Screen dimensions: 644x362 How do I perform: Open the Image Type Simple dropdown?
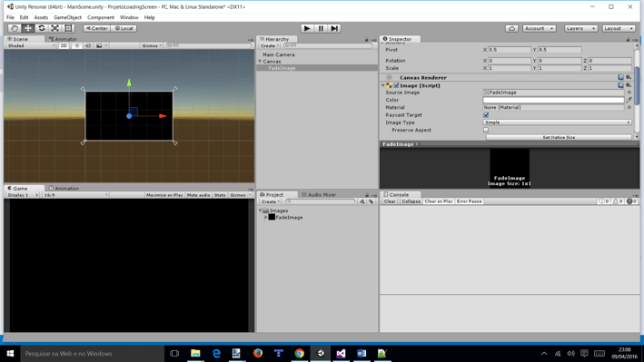(557, 122)
